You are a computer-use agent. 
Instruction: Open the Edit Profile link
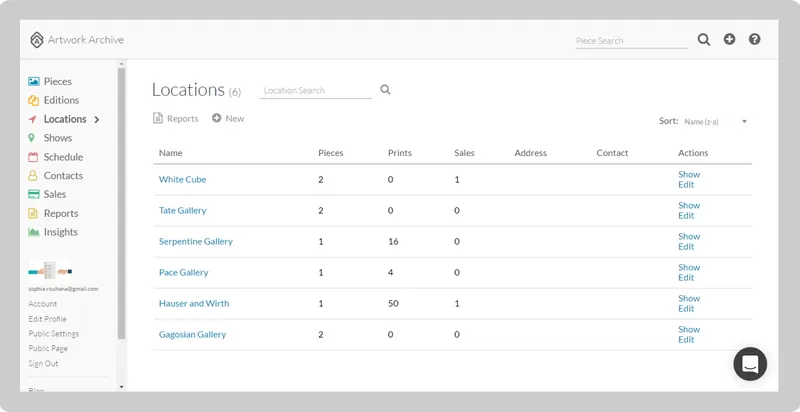(x=47, y=319)
